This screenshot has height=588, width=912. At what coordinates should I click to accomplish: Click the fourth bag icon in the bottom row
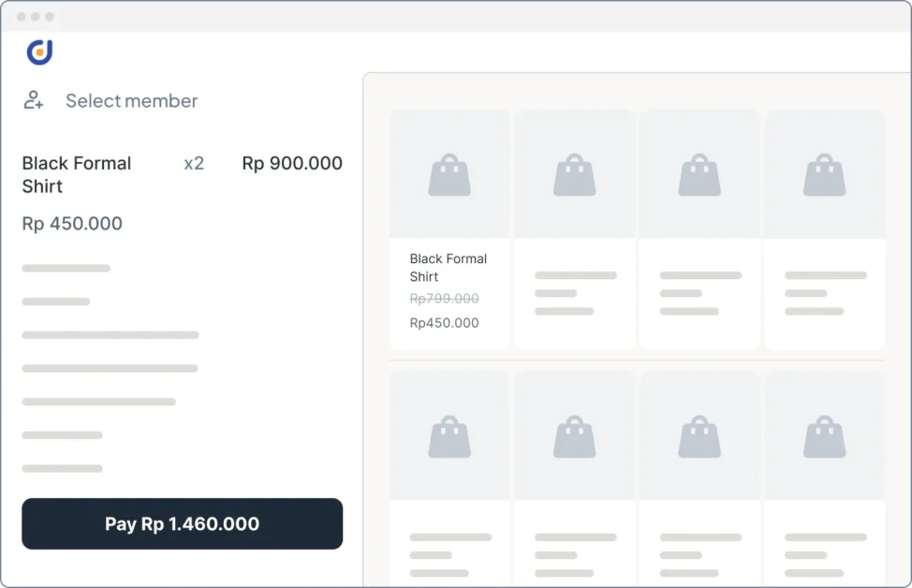click(x=824, y=437)
